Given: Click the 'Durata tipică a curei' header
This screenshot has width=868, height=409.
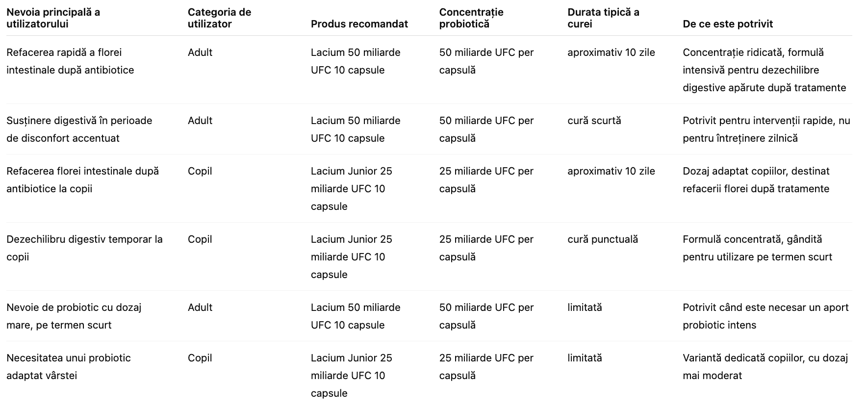Looking at the screenshot, I should [x=603, y=18].
